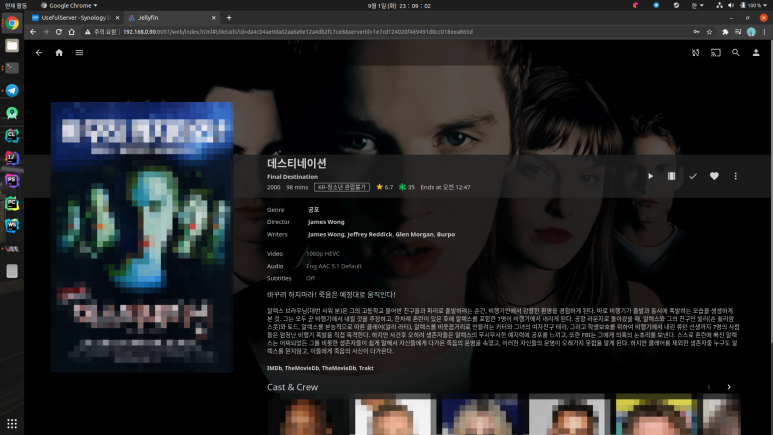This screenshot has width=773, height=435.
Task: Click the address bar URL
Action: pyautogui.click(x=298, y=32)
